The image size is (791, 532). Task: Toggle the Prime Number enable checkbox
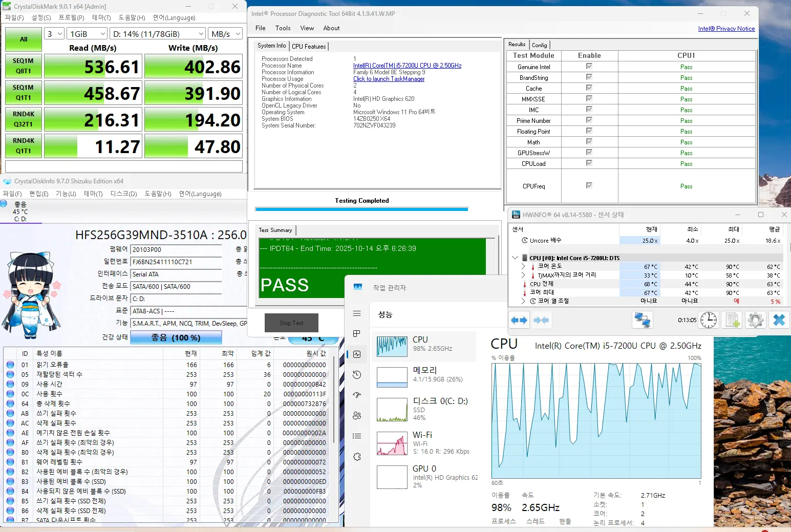click(x=589, y=120)
